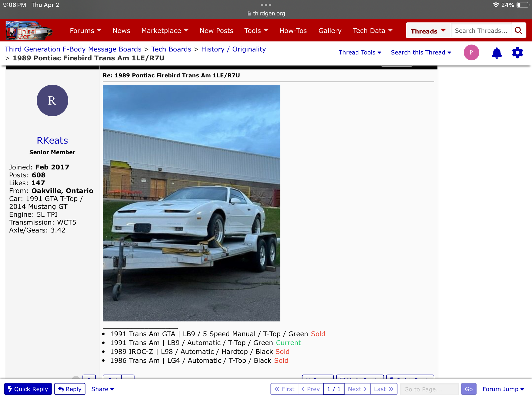Open RKeats username profile link
Viewport: 532px width, 399px height.
tap(52, 140)
